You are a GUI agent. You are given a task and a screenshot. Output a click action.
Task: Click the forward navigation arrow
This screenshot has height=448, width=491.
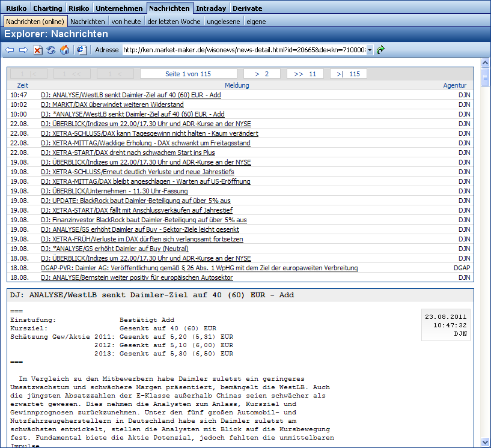pyautogui.click(x=23, y=50)
